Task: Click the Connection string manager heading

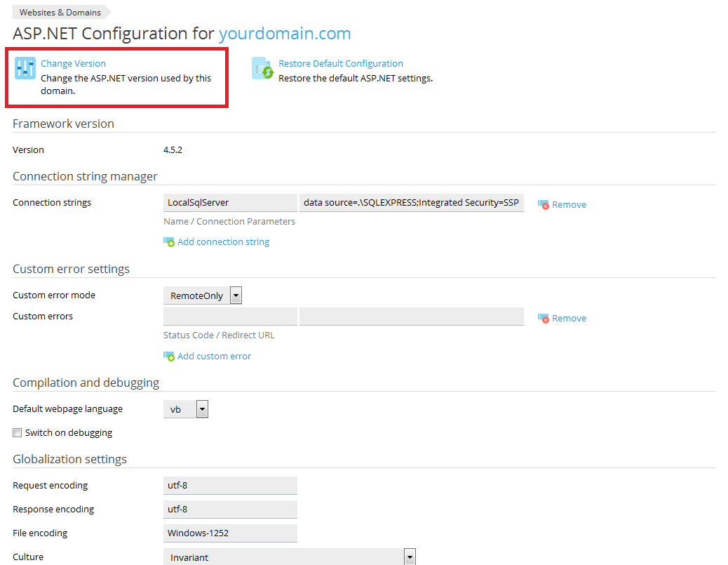Action: [85, 177]
